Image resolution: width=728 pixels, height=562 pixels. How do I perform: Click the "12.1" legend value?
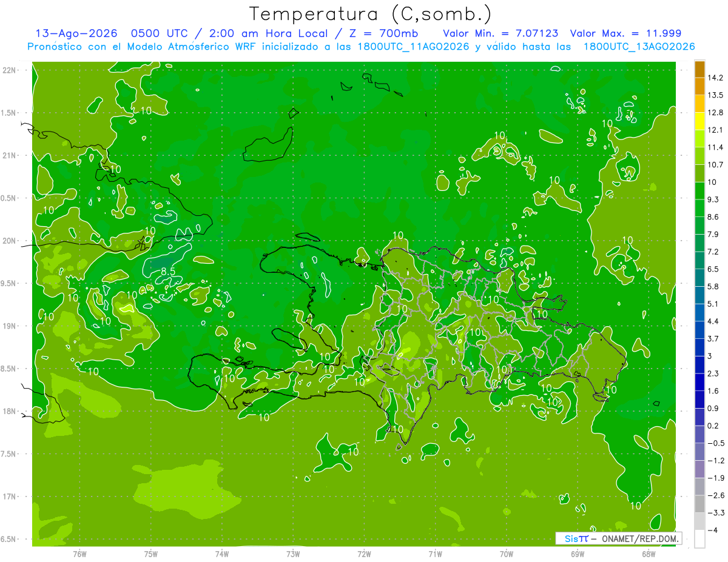pos(715,130)
